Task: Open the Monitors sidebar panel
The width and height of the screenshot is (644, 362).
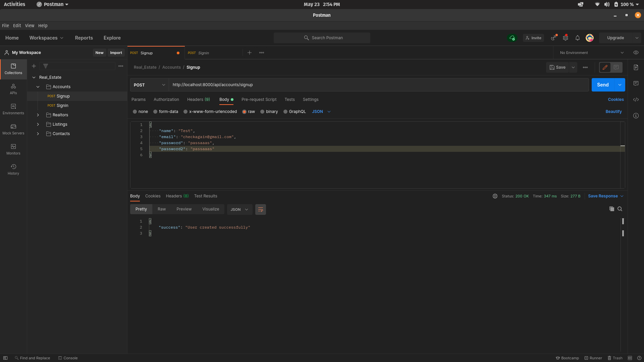Action: pos(13,149)
